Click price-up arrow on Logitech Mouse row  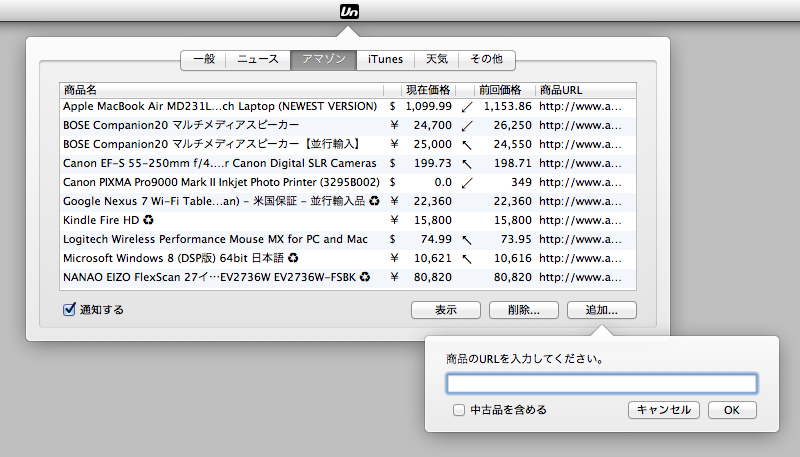pyautogui.click(x=466, y=239)
